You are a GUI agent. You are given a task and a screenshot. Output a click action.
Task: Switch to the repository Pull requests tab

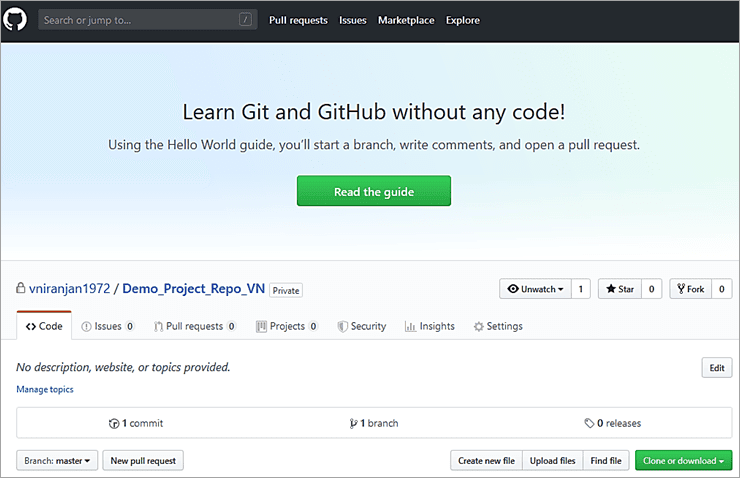pos(194,326)
